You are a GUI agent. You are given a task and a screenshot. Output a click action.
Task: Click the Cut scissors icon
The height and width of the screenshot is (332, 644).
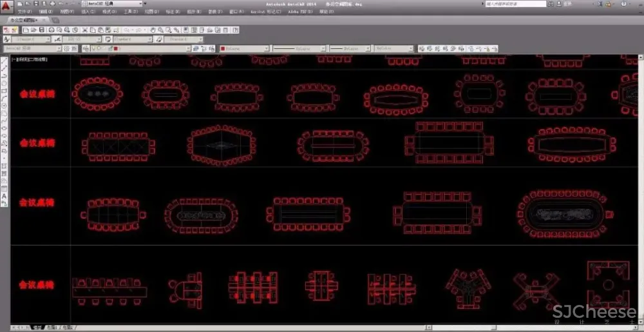[x=84, y=30]
